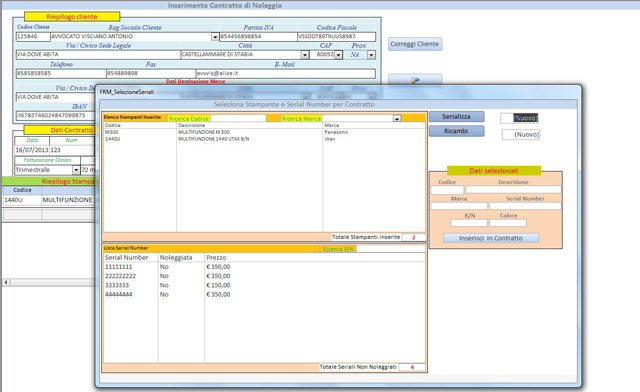This screenshot has width=640, height=392.
Task: Click the Marca field in Dati selezionati
Action: coord(459,206)
